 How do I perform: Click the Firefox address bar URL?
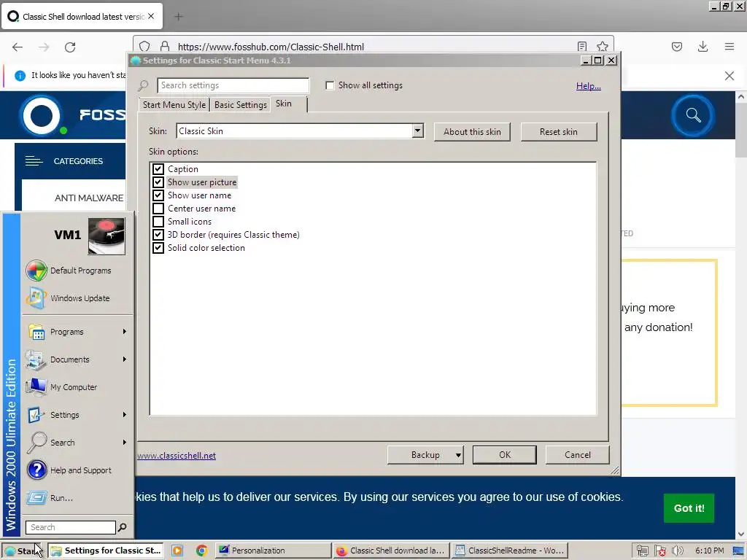[271, 47]
